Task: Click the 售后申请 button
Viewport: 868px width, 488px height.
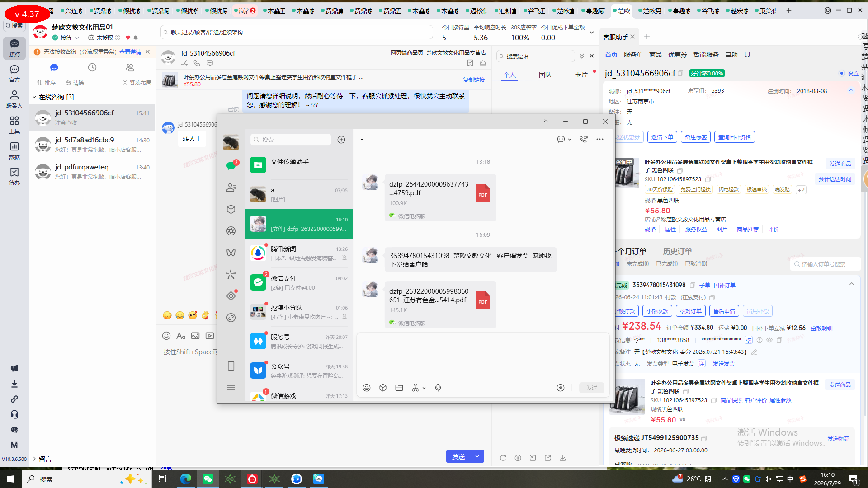Action: [x=724, y=311]
